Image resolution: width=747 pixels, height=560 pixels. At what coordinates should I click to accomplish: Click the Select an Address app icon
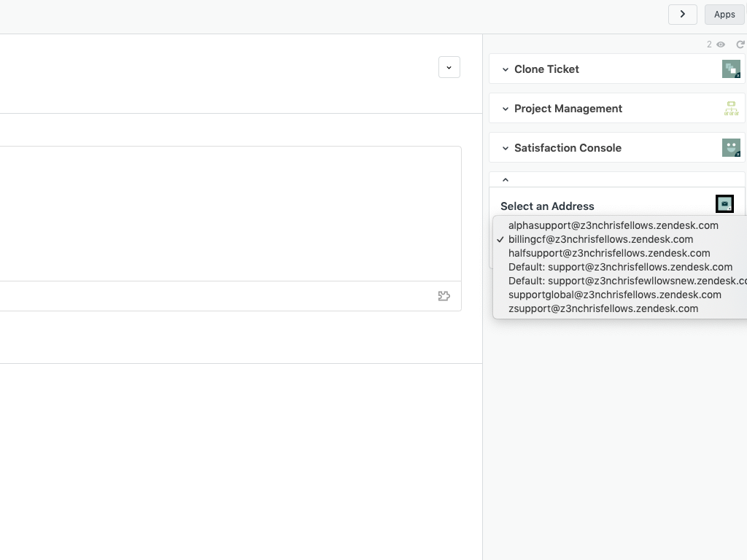(724, 204)
